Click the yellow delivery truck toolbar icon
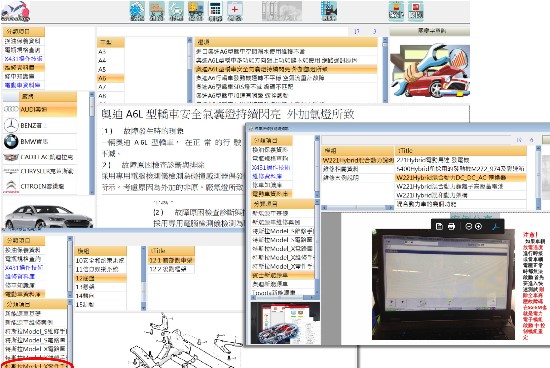 [196, 11]
